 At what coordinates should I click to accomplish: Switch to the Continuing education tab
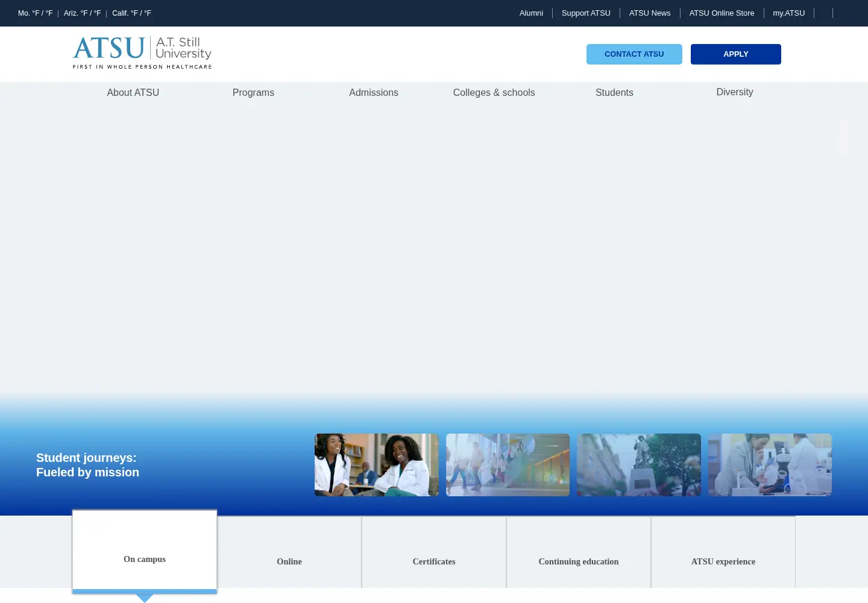coord(579,552)
